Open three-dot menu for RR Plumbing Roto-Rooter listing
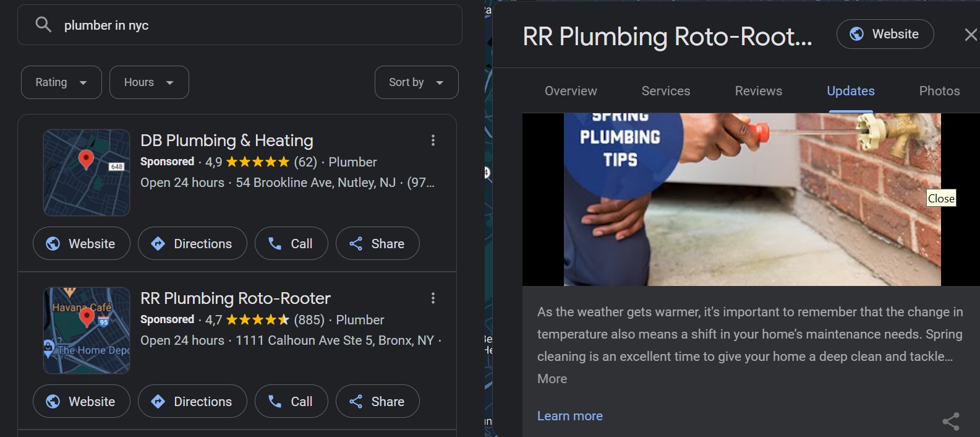Screen dimensions: 980x437 coord(433,298)
